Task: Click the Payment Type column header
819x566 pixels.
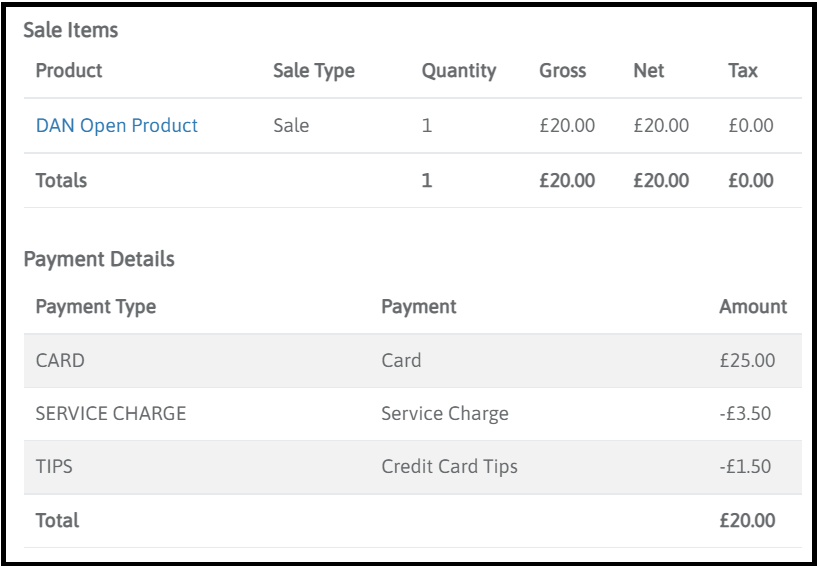Action: tap(95, 307)
